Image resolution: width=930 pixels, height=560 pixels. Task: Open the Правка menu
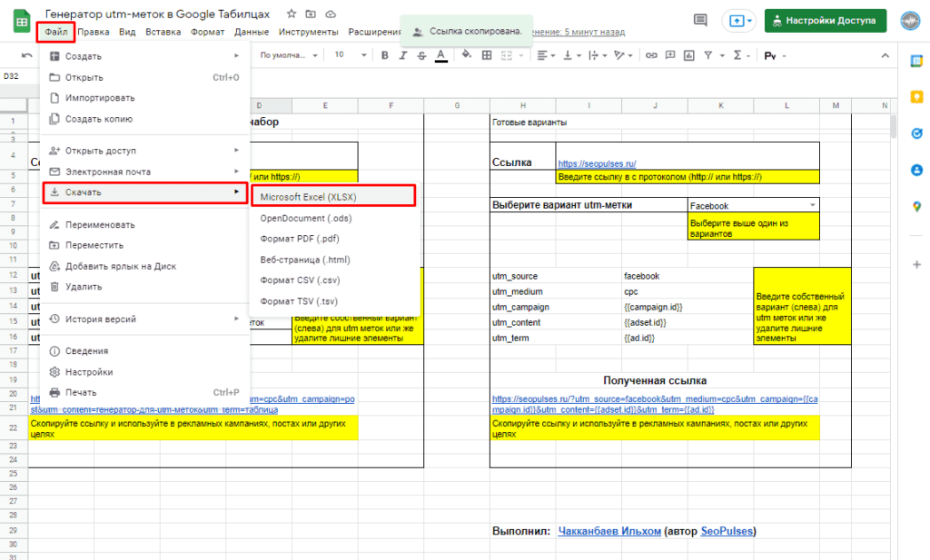pyautogui.click(x=94, y=32)
